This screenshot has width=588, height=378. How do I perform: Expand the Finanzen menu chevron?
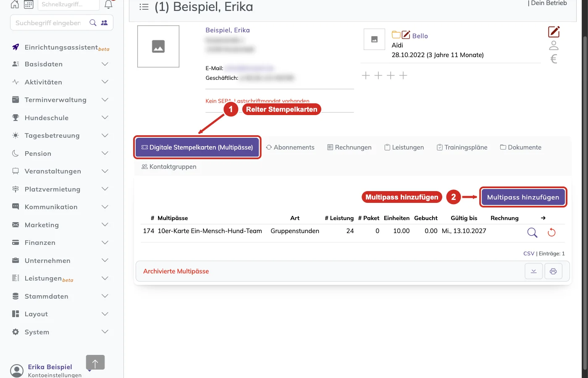click(x=105, y=242)
